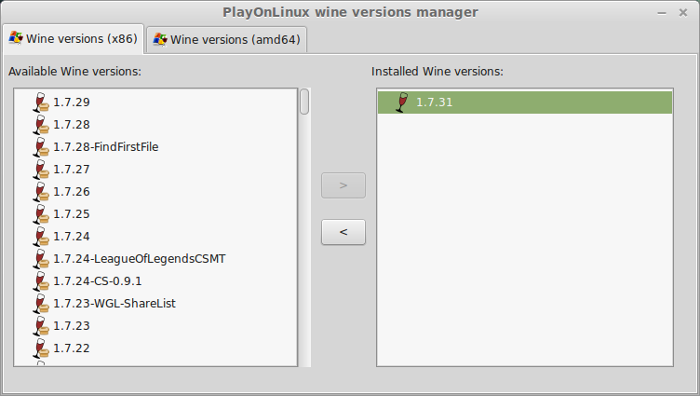Click the available versions scrollbar thumb
700x396 pixels.
coord(304,102)
